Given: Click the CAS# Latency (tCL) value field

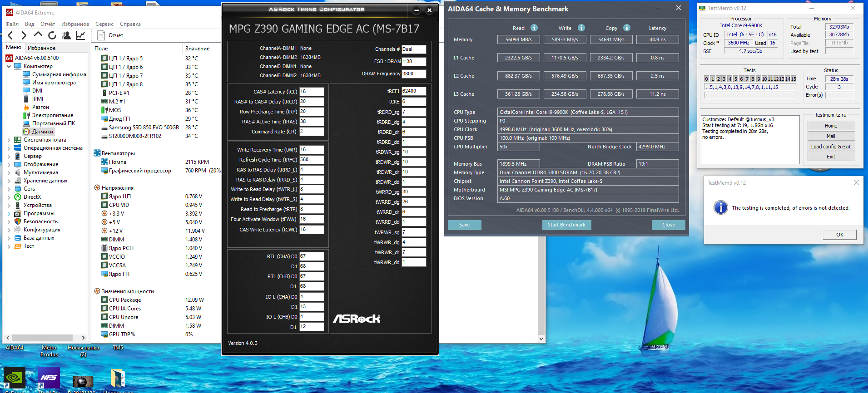Looking at the screenshot, I should (311, 92).
